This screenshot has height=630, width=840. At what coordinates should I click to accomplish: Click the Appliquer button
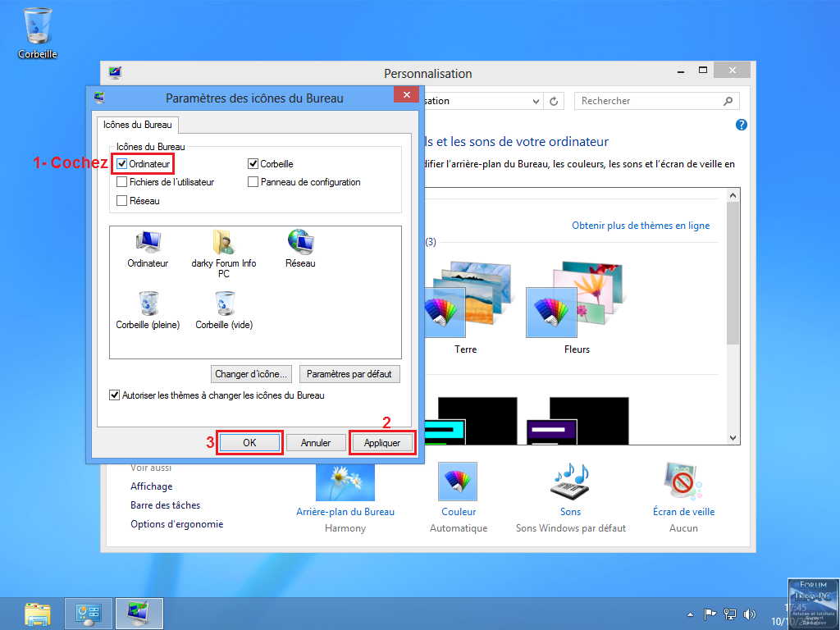[x=382, y=443]
